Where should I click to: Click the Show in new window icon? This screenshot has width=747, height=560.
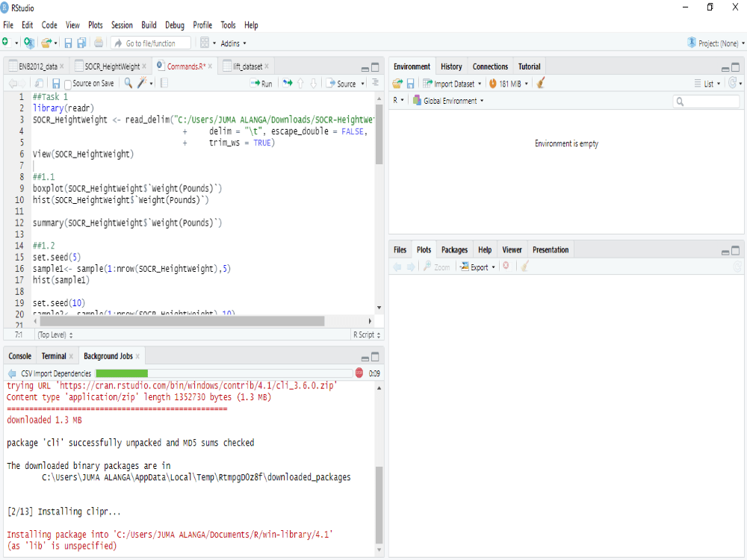39,84
